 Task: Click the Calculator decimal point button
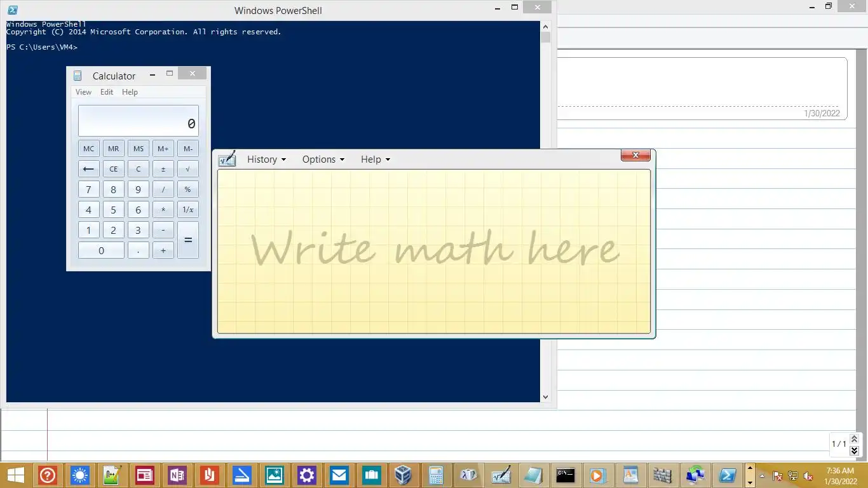click(x=138, y=250)
